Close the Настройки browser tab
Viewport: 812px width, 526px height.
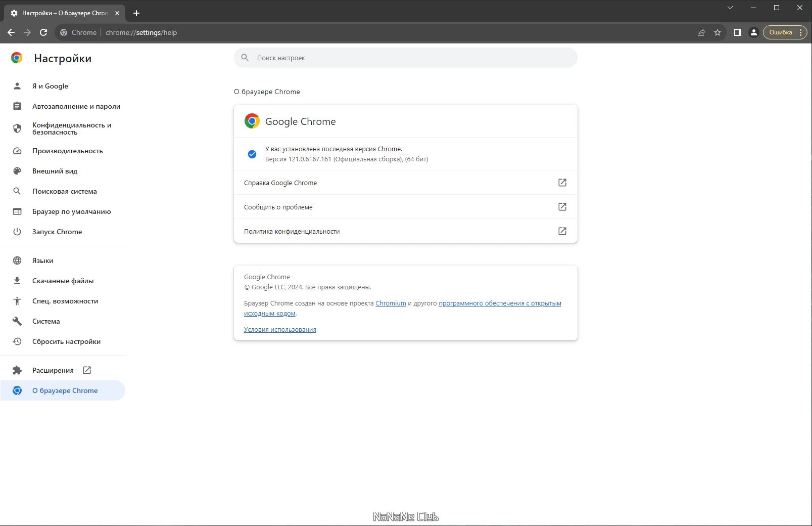tap(117, 13)
